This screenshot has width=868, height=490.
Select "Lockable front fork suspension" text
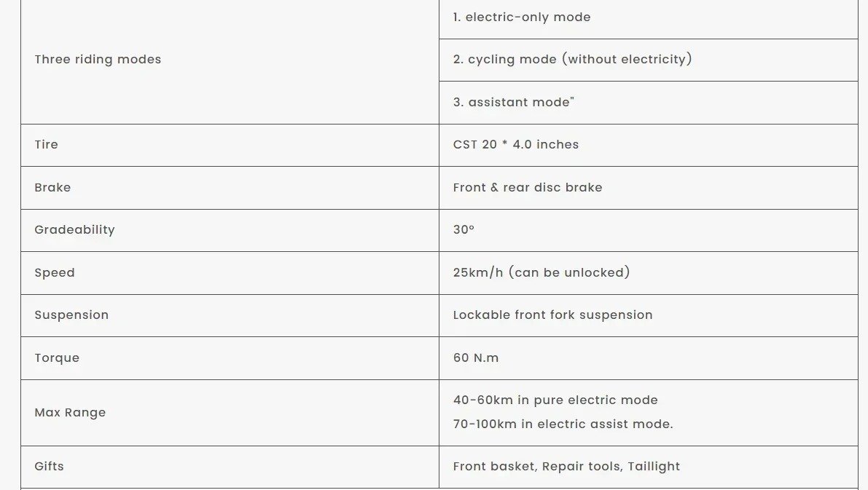click(x=552, y=315)
